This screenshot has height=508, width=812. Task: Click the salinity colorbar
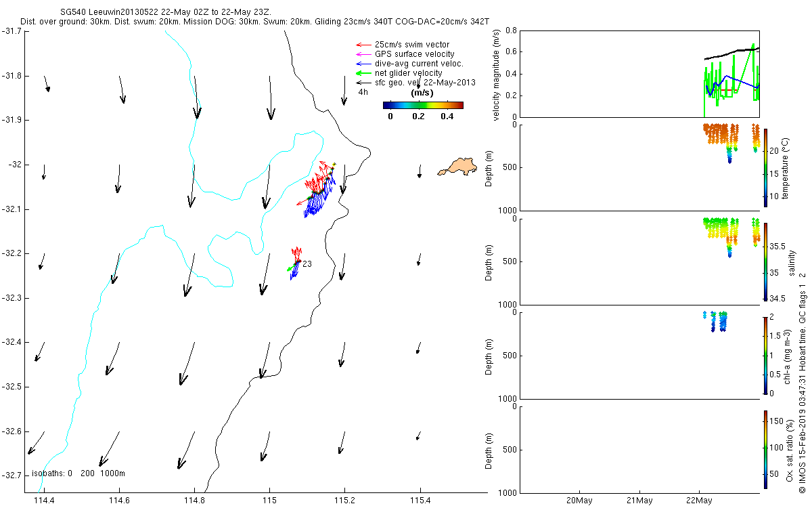[766, 261]
